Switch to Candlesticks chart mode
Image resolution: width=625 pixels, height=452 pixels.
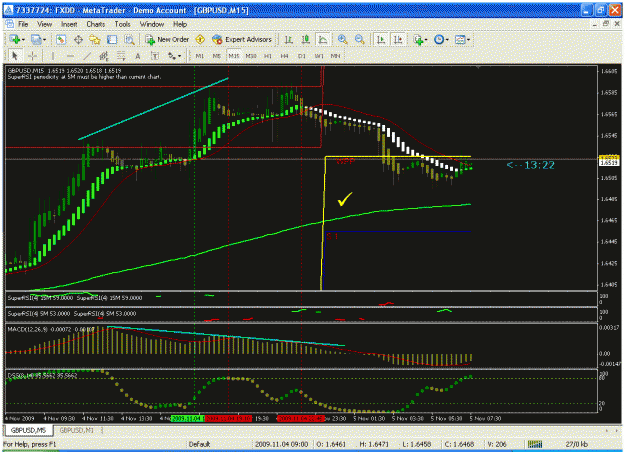(306, 39)
